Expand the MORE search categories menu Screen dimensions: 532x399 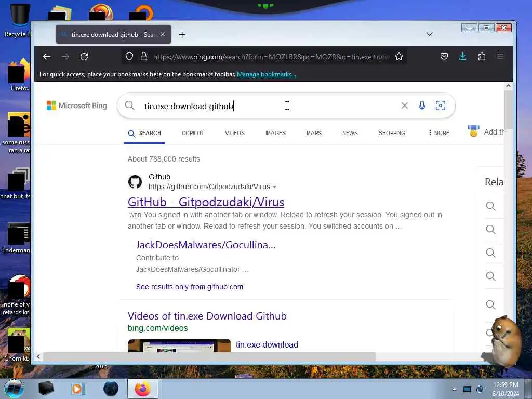click(x=438, y=134)
